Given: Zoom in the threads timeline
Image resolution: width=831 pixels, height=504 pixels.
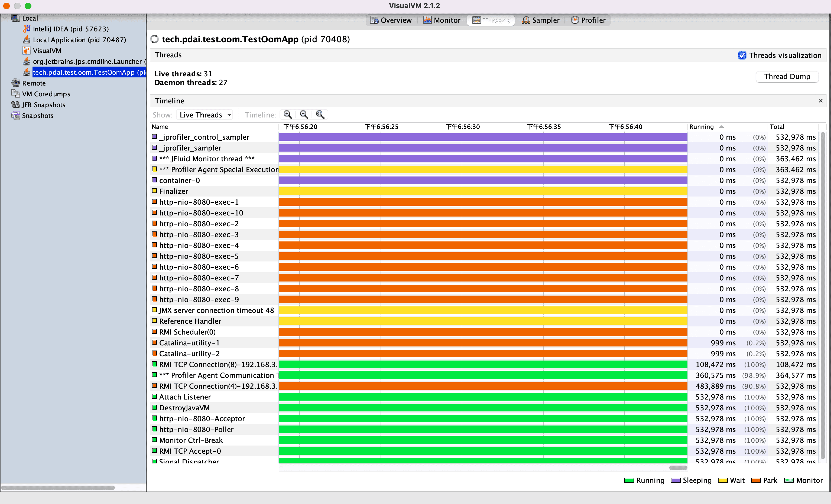Looking at the screenshot, I should [x=287, y=114].
